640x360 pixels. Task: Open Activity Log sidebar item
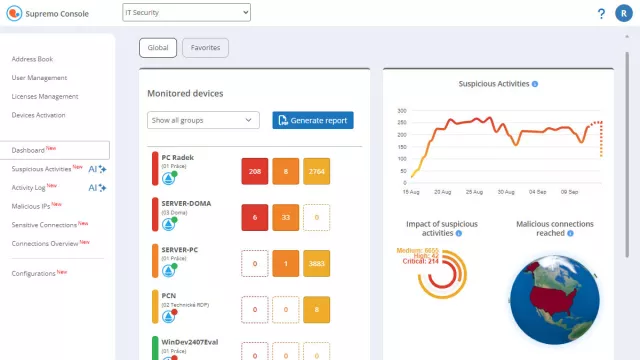click(29, 188)
